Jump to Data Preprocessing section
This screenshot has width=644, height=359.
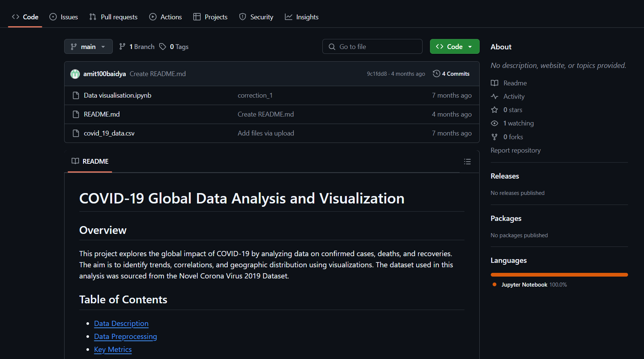(125, 336)
